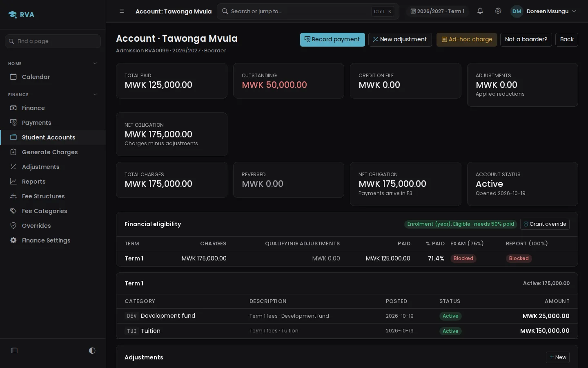Click Grant override button

click(x=545, y=224)
